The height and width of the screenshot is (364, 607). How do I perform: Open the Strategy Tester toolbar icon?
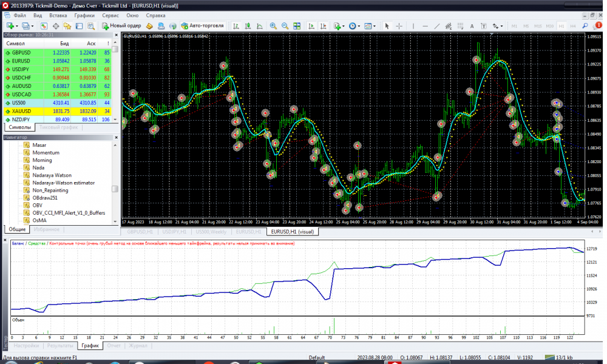point(92,26)
